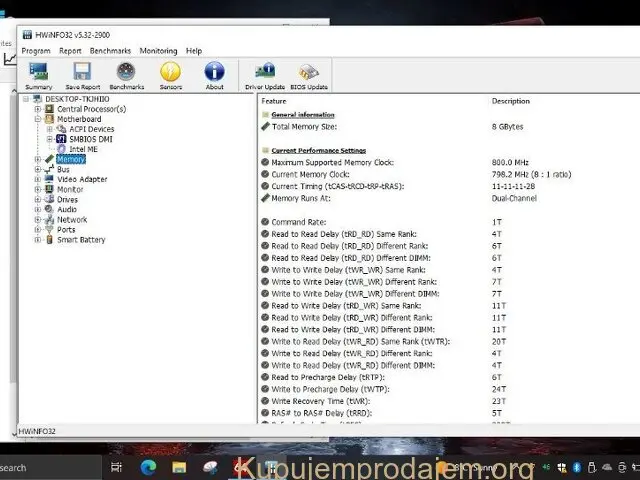Click the About info icon

(x=215, y=73)
